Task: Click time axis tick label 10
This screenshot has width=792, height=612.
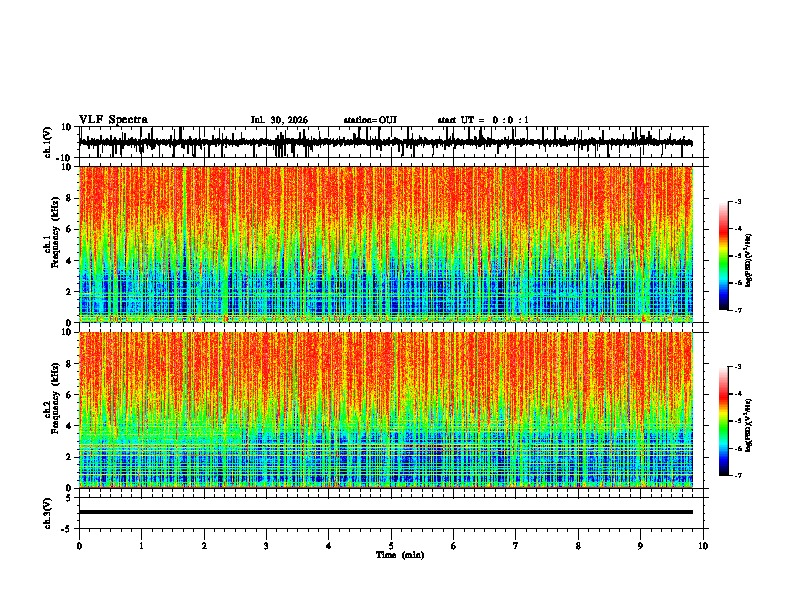Action: tap(703, 545)
